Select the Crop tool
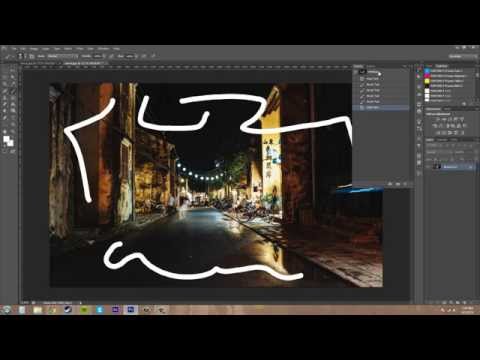 coord(6,84)
